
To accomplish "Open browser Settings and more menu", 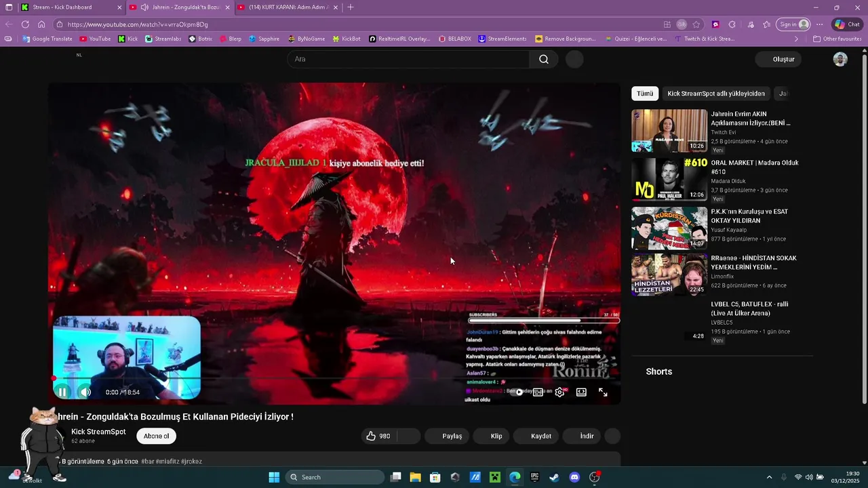I will [819, 24].
